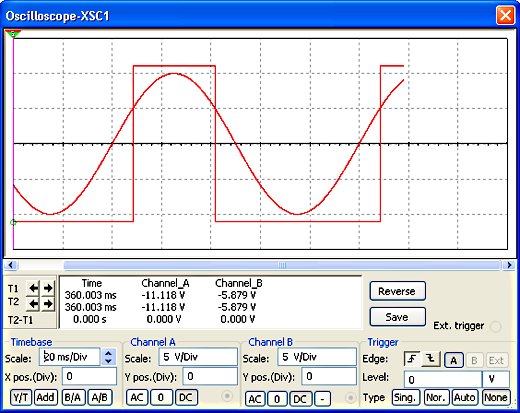Click the Channel B Scale field
The image size is (520, 413).
pyautogui.click(x=317, y=357)
